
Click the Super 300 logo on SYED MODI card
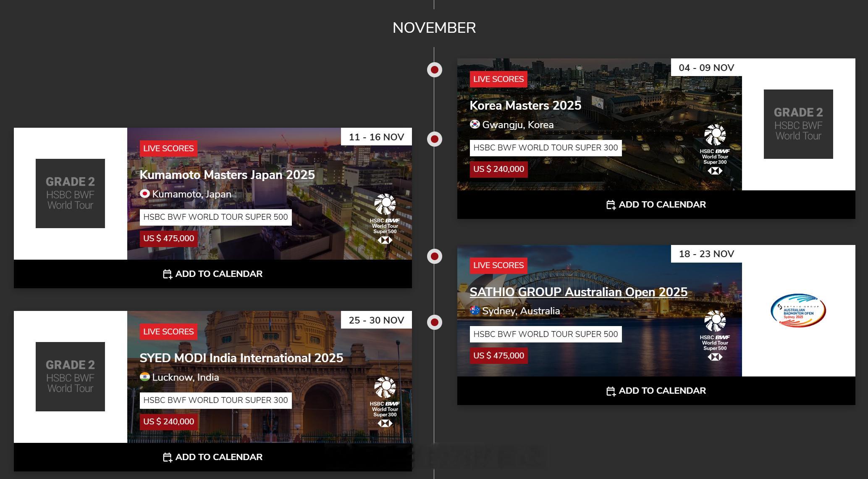point(385,402)
